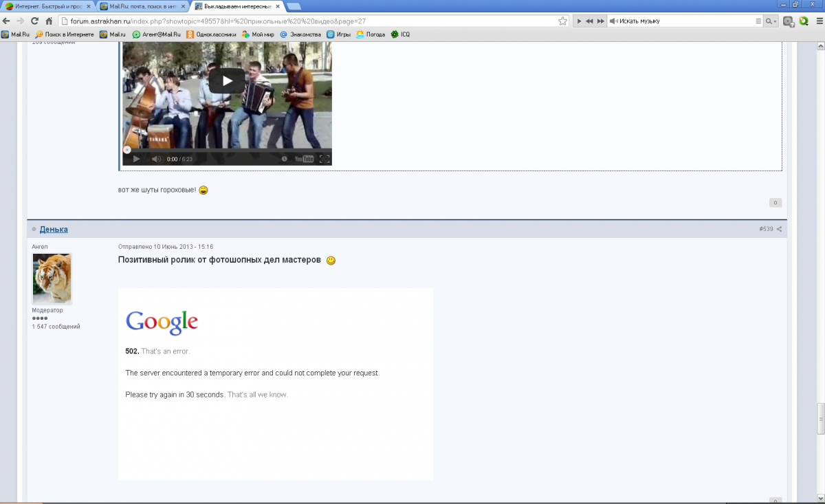Open the 'Погода' bookmark

click(x=371, y=34)
